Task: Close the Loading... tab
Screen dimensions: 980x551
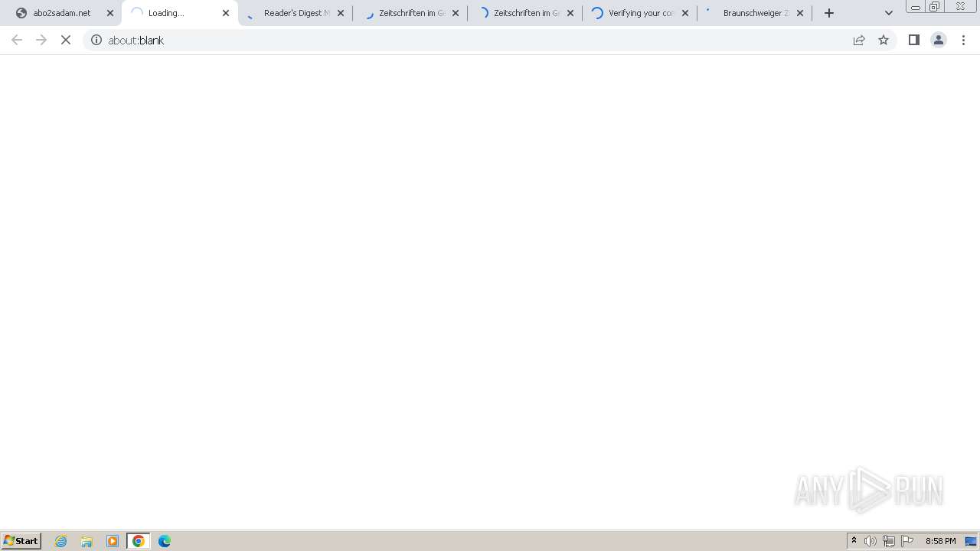Action: pos(226,13)
